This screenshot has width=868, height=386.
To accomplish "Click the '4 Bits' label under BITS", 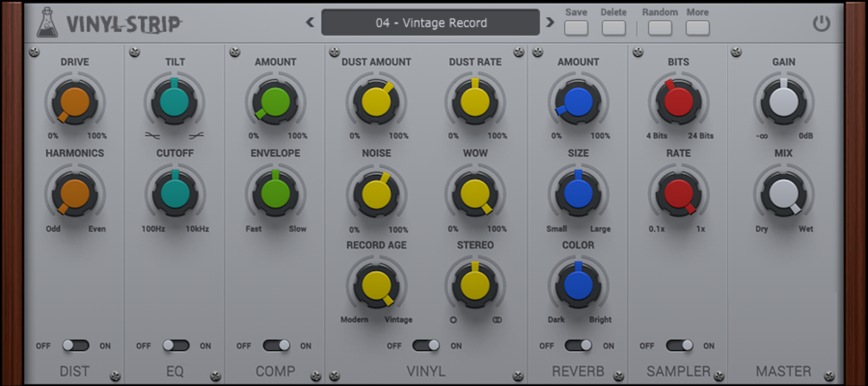I will (657, 136).
